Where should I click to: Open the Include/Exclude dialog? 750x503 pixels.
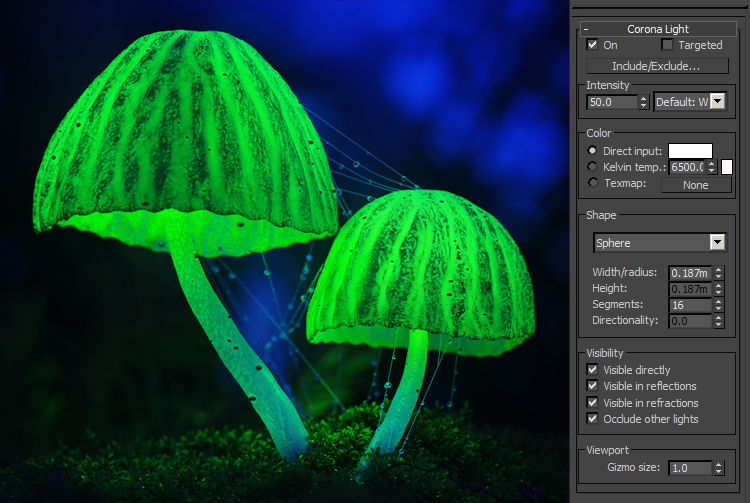(657, 66)
